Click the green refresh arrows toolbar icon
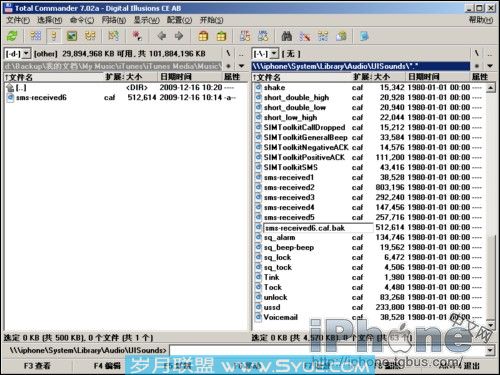This screenshot has height=375, width=500. coord(12,36)
